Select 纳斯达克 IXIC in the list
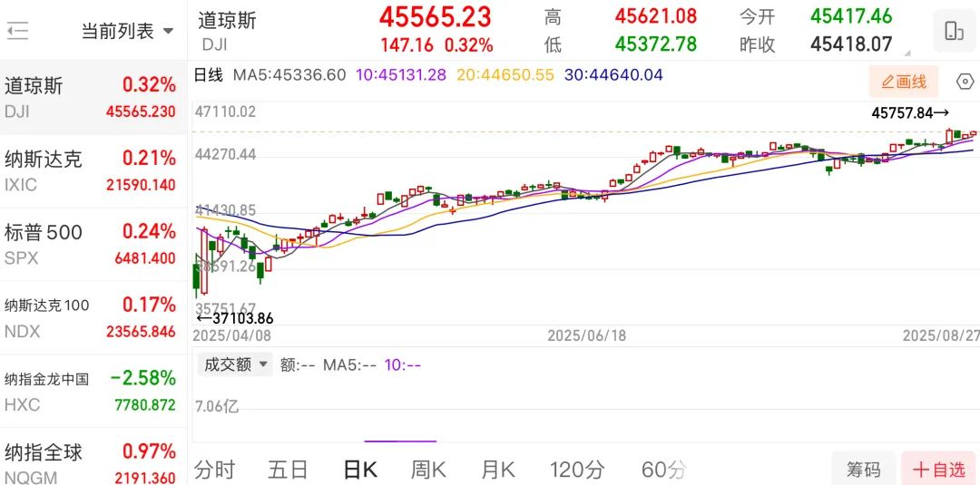Viewport: 980px width, 485px height. point(93,171)
